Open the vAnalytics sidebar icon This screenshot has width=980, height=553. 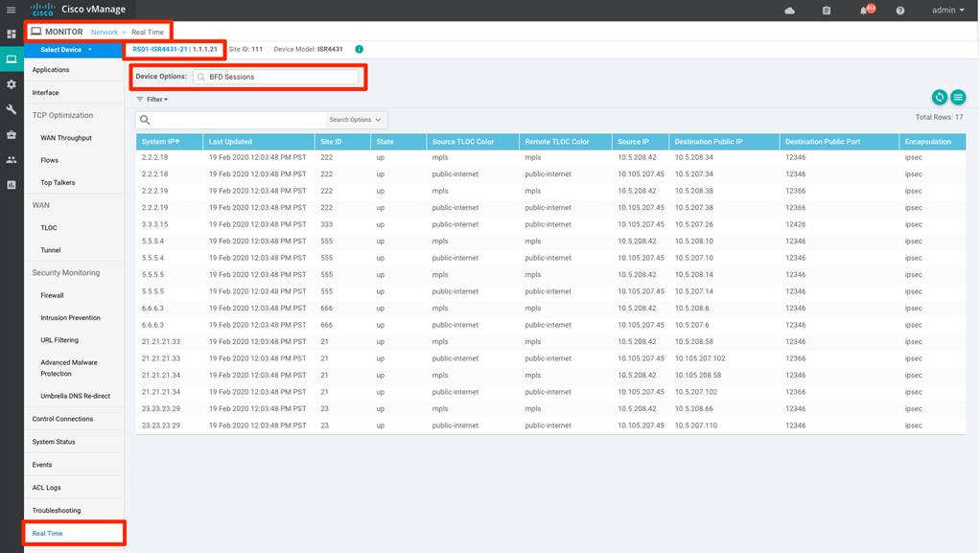(12, 185)
